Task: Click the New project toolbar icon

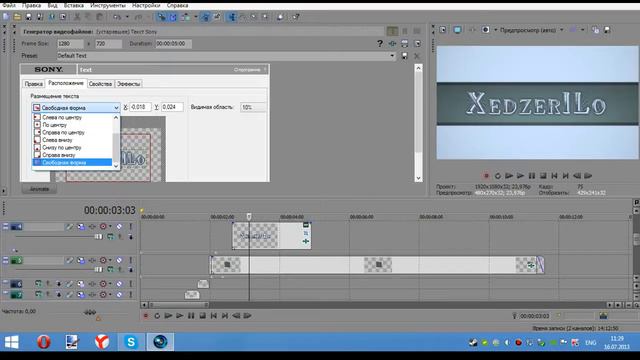Action: [6, 17]
